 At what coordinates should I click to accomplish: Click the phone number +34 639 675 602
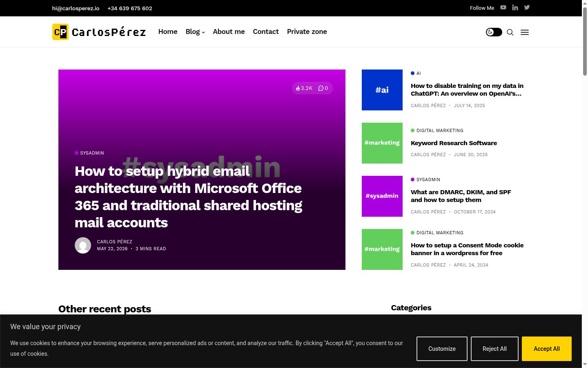[x=130, y=8]
